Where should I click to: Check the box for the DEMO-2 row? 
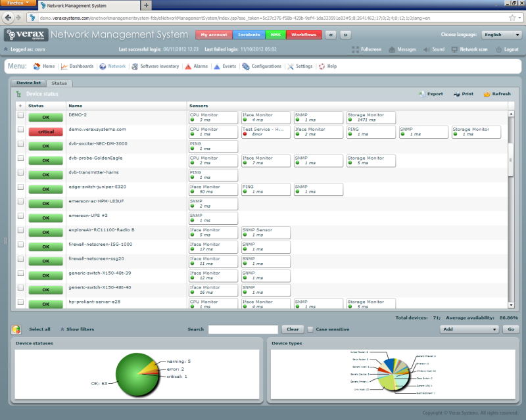coord(21,115)
